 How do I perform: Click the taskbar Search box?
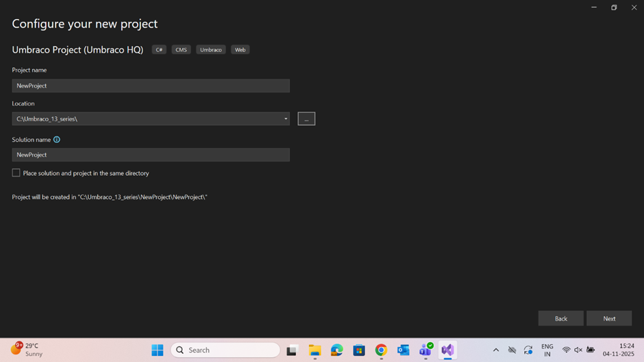(x=225, y=350)
